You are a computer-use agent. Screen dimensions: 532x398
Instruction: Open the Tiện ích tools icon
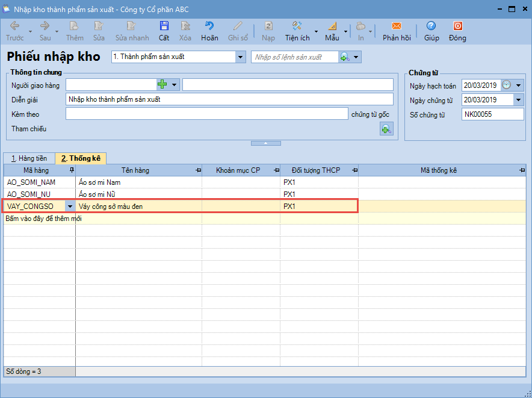297,26
